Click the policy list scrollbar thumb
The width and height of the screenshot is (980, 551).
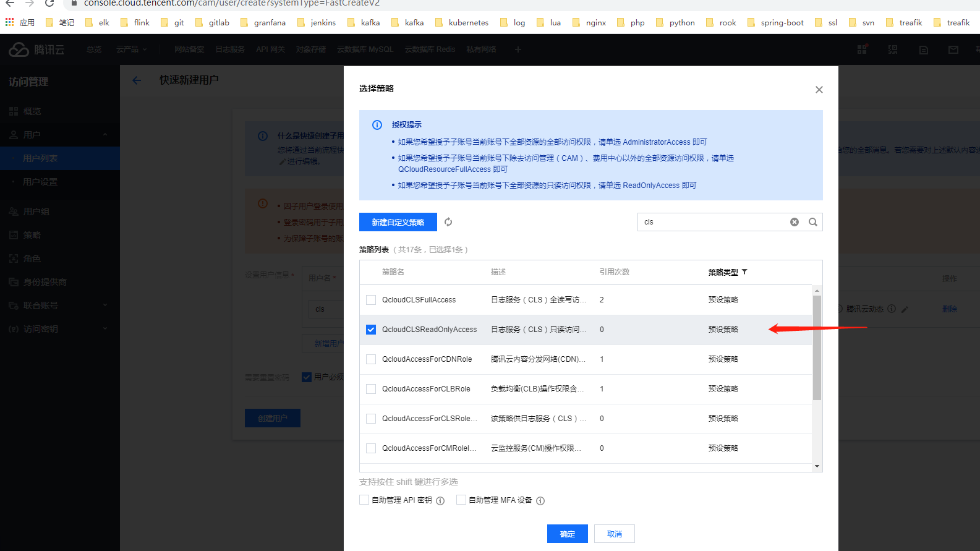pyautogui.click(x=817, y=348)
